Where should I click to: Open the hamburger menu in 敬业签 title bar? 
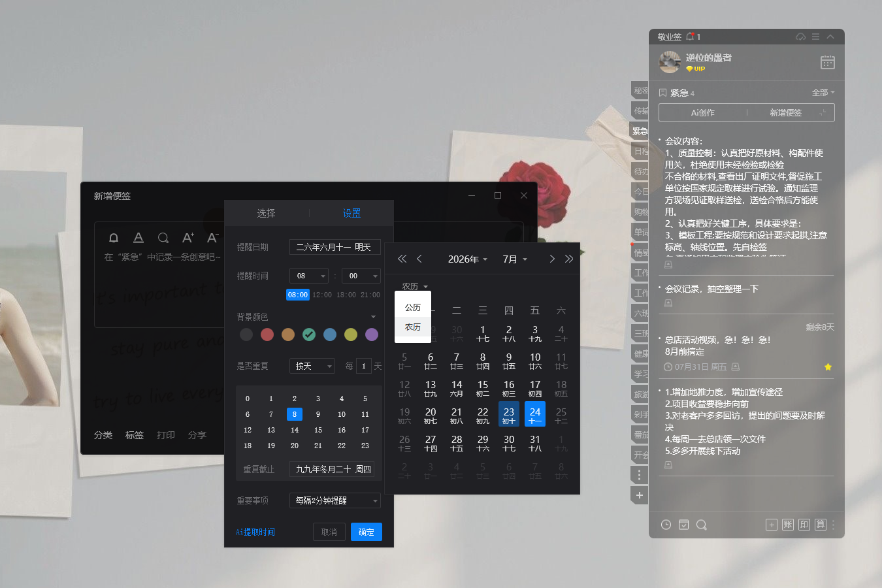click(x=816, y=37)
